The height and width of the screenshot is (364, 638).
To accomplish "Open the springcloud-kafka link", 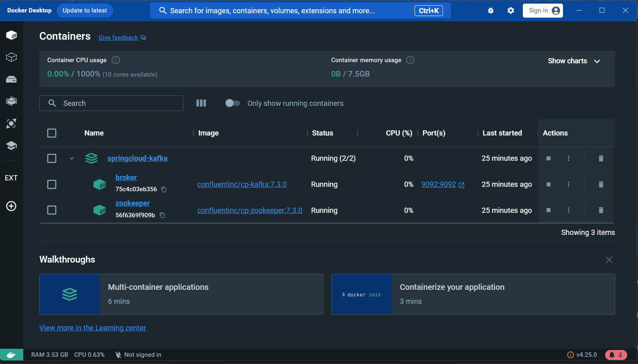I will (137, 158).
